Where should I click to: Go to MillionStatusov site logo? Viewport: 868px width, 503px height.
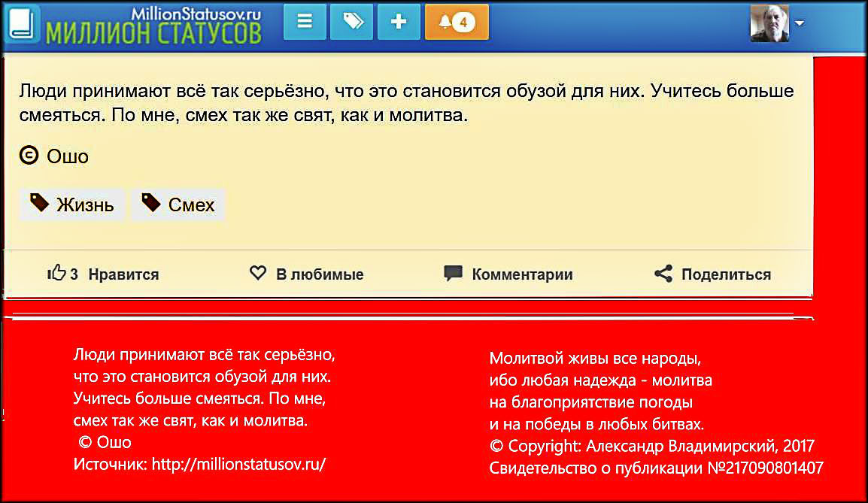coord(153,26)
